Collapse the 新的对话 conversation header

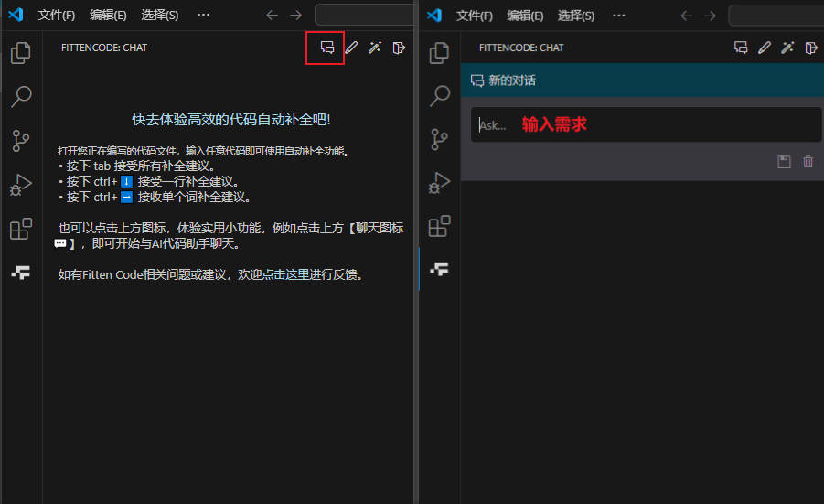642,80
